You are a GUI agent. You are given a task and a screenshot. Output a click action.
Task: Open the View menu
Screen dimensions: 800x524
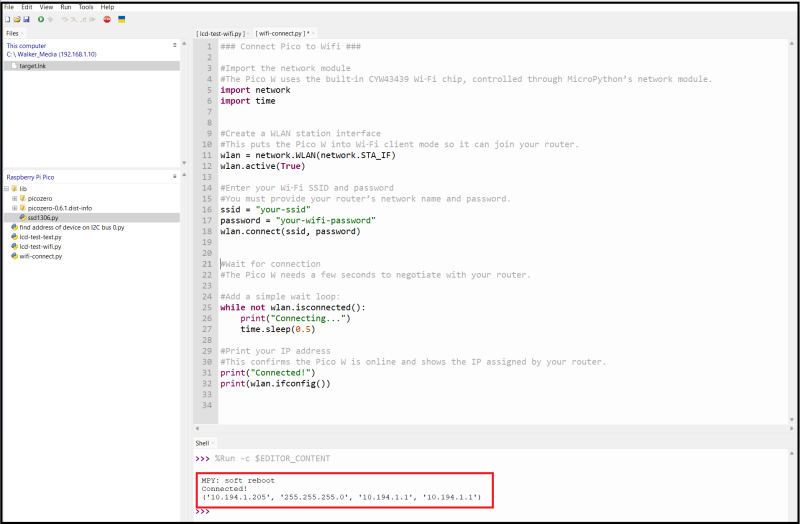tap(46, 7)
